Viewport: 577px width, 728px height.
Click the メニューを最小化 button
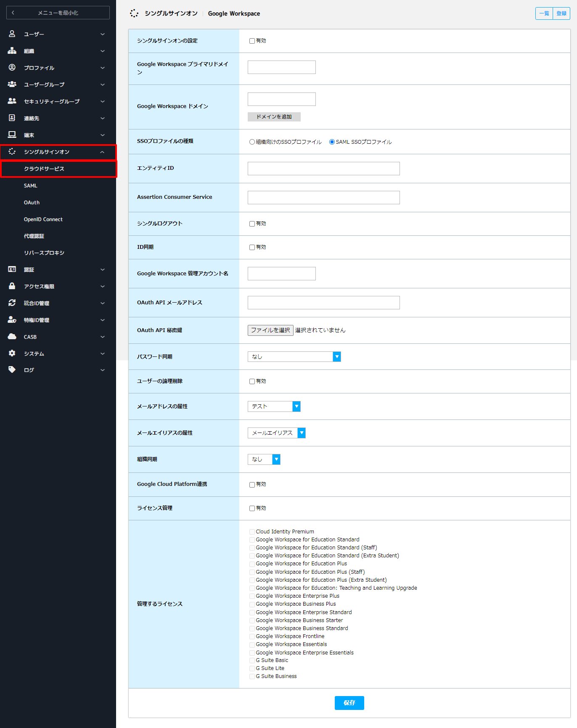(58, 13)
